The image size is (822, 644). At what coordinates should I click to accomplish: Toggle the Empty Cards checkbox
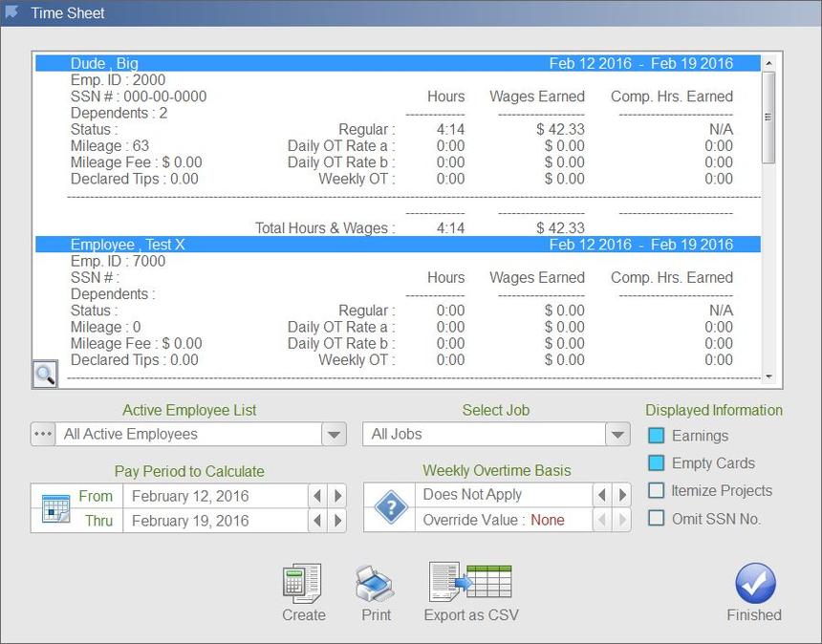tap(657, 463)
